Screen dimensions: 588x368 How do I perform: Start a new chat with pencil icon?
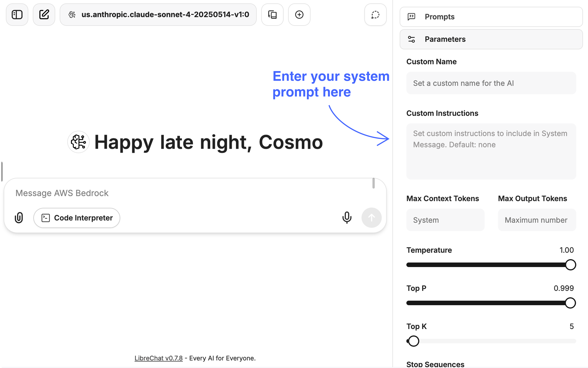pos(44,15)
